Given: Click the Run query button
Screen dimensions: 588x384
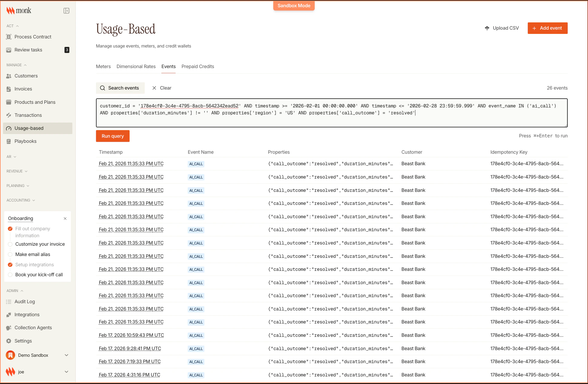Looking at the screenshot, I should coord(113,136).
